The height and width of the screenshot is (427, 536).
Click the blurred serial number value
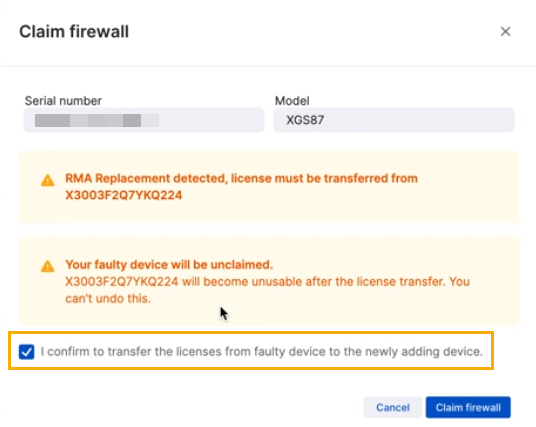(x=97, y=120)
